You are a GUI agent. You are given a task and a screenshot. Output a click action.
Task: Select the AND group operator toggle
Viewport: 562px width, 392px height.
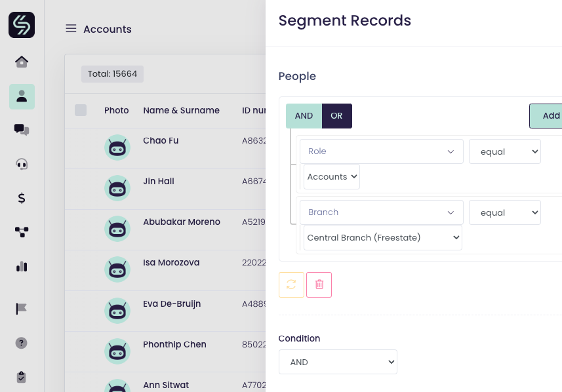pyautogui.click(x=304, y=116)
